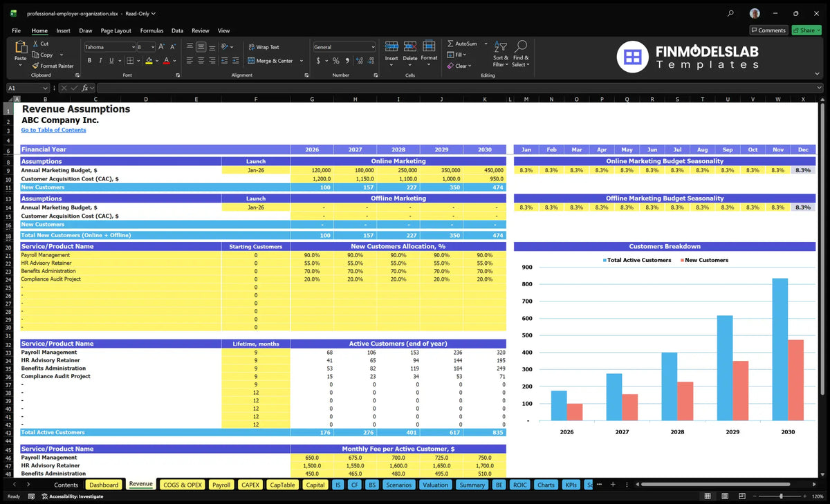Toggle Wrap Text
830x504 pixels.
[264, 47]
